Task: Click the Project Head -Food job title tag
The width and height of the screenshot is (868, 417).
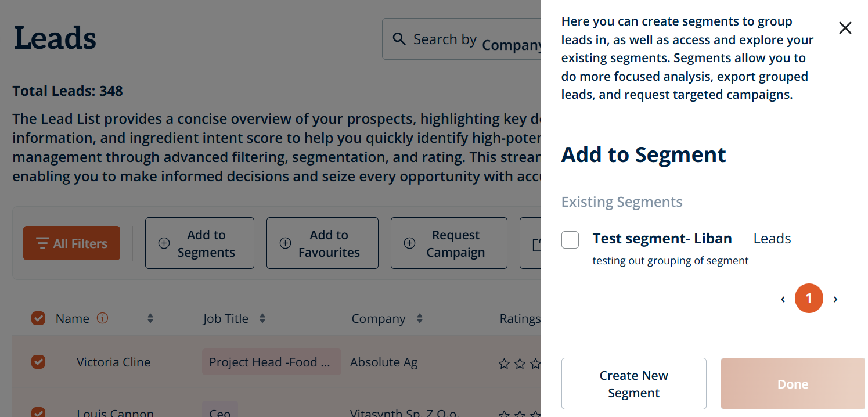Action: [271, 362]
